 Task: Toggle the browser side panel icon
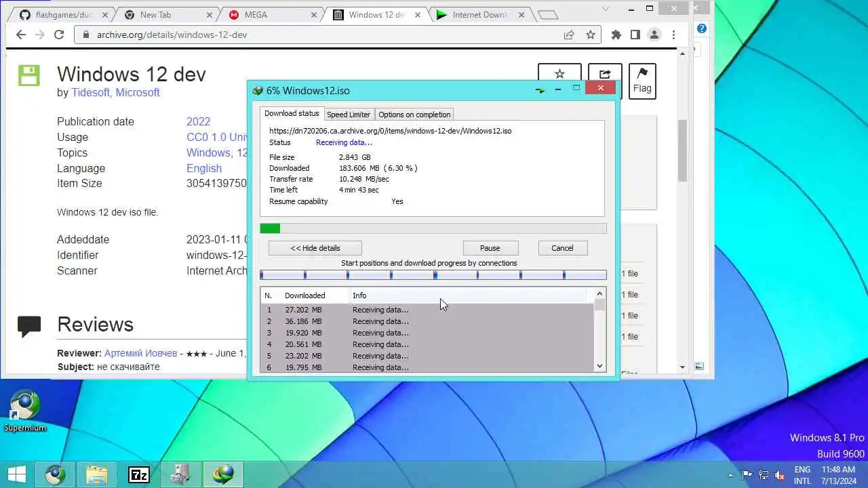[x=635, y=35]
